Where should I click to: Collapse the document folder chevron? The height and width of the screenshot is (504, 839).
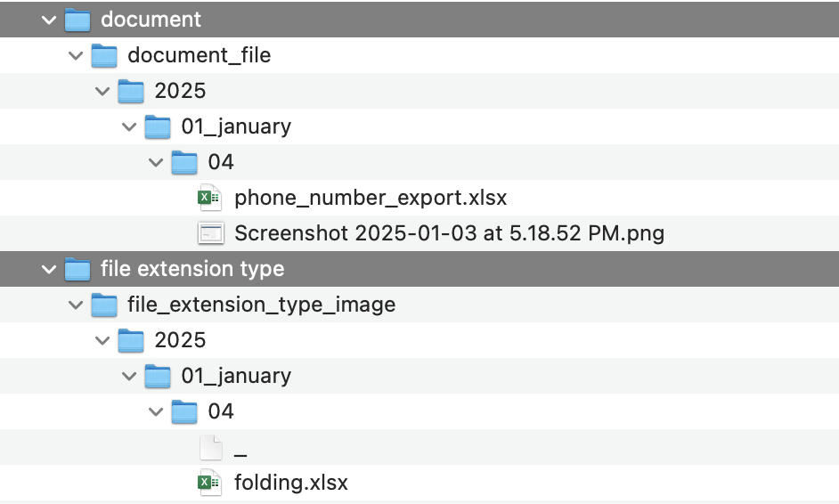(49, 20)
